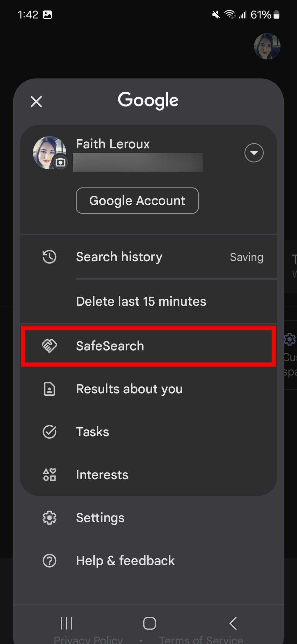Select Delete last 15 minutes
This screenshot has height=644, width=297.
point(141,301)
